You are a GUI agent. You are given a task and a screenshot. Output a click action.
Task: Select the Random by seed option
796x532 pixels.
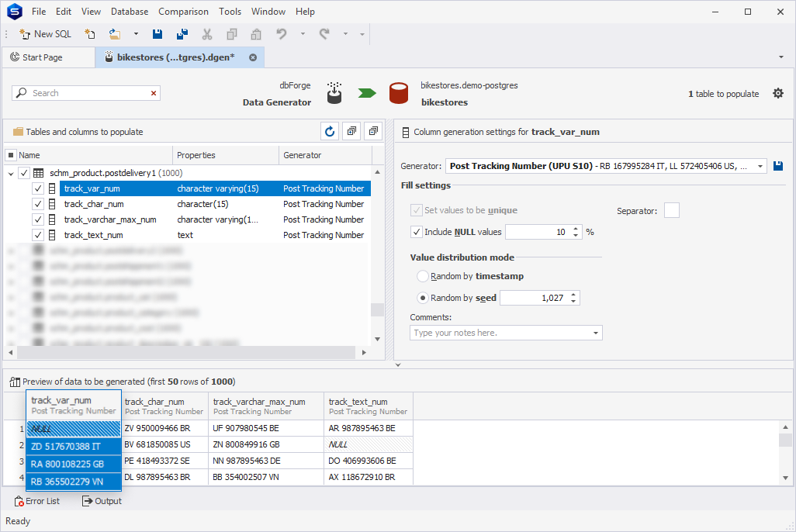422,298
